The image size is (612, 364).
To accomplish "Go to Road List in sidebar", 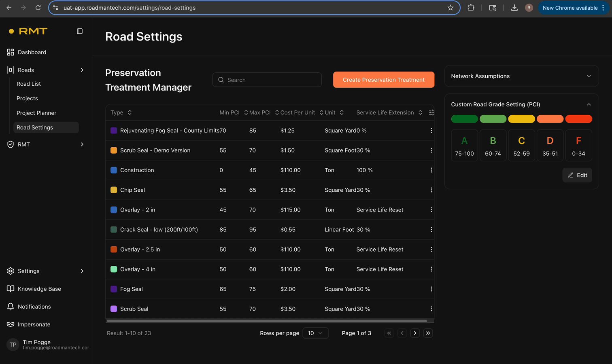I will pos(29,84).
